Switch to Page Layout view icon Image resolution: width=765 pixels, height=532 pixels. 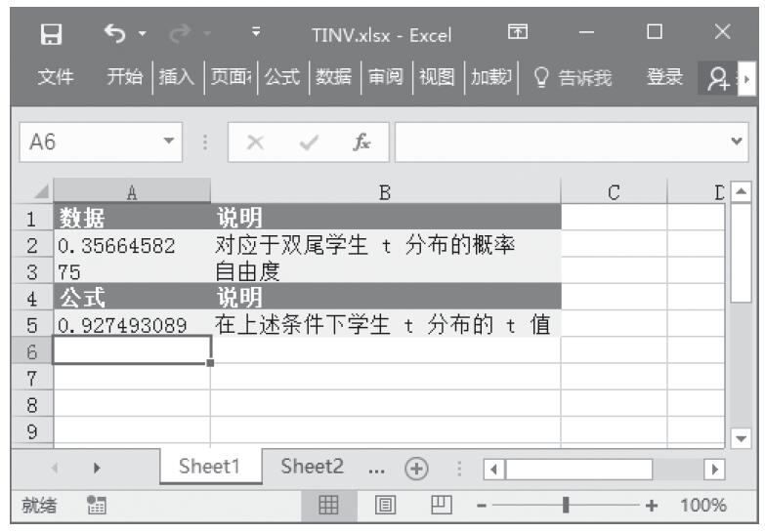coord(386,506)
